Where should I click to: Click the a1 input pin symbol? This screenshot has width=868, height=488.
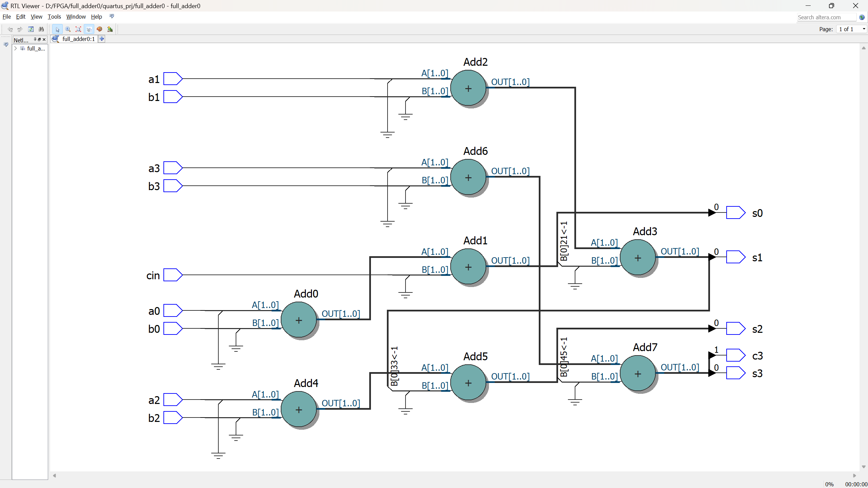click(173, 79)
